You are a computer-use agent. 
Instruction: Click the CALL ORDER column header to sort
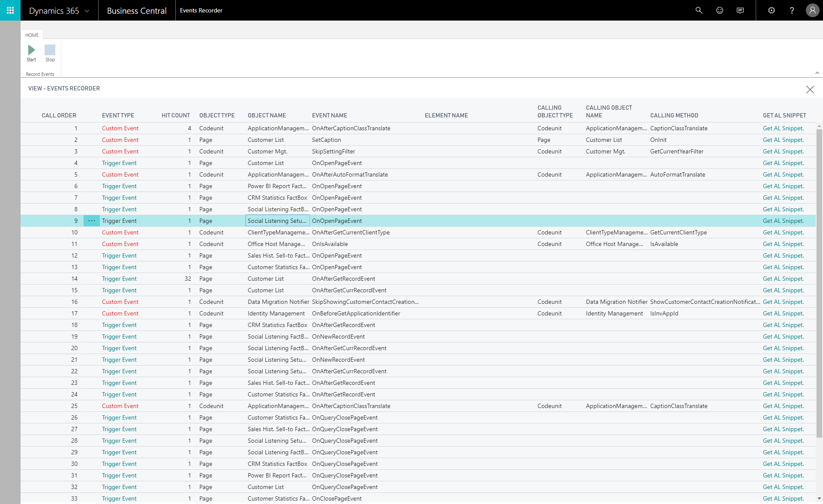click(x=59, y=114)
